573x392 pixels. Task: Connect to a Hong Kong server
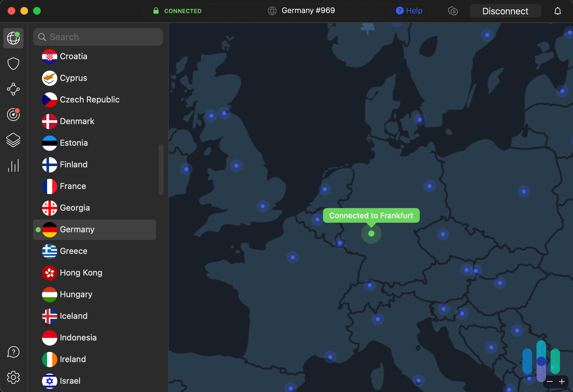click(81, 273)
